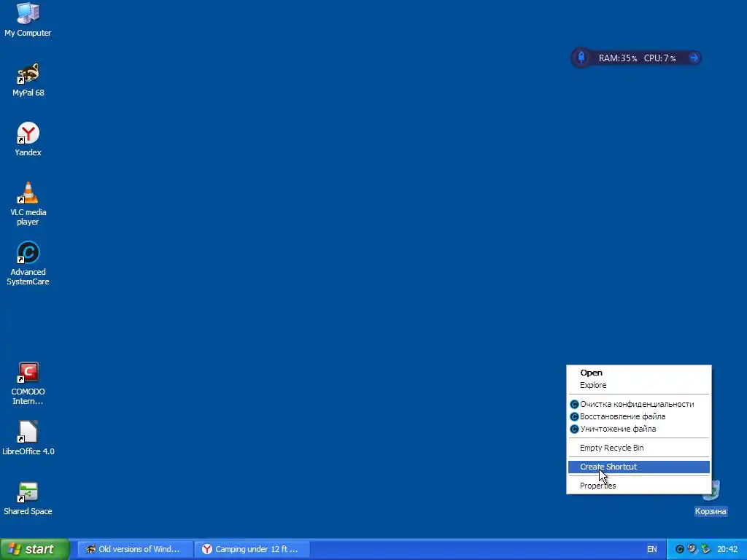The width and height of the screenshot is (747, 560).
Task: Click the arrow button on RAM/CPU widget
Action: tap(694, 58)
